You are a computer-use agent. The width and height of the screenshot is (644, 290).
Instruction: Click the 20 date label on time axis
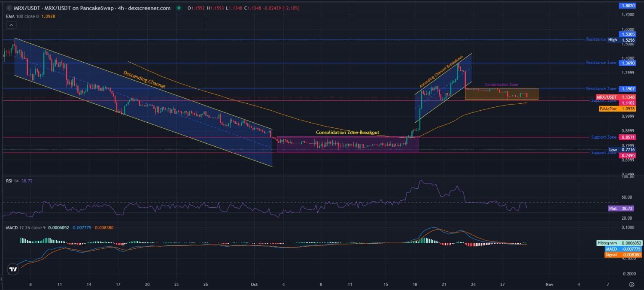[x=147, y=284]
